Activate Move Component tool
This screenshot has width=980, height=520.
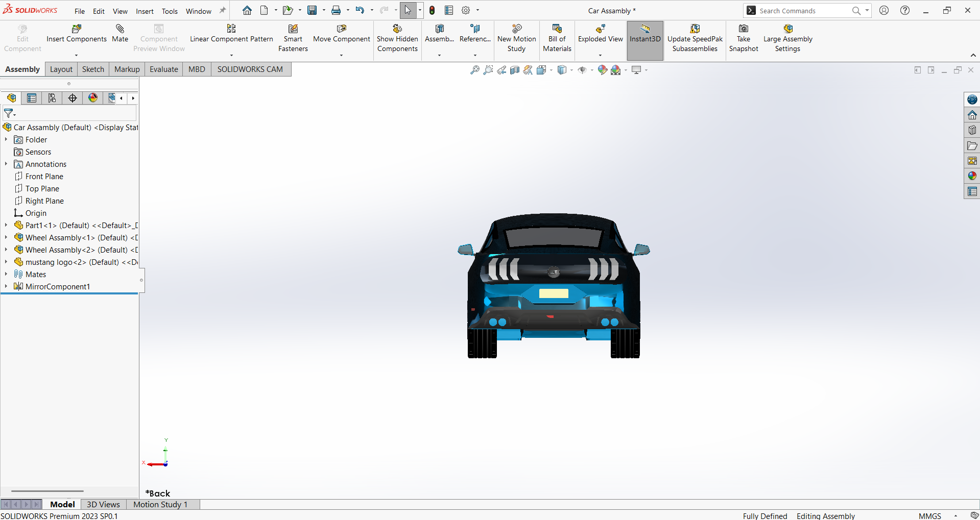[341, 34]
